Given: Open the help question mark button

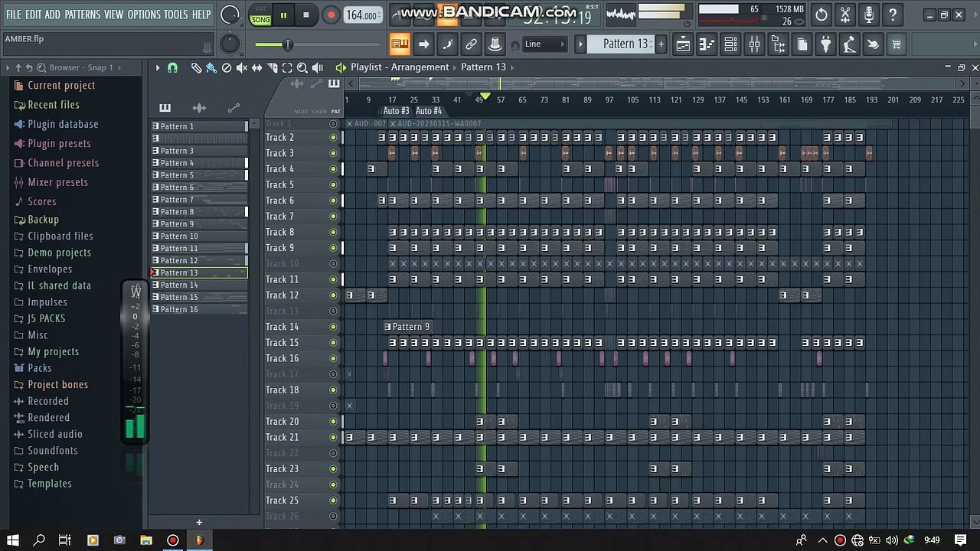Looking at the screenshot, I should pos(892,15).
